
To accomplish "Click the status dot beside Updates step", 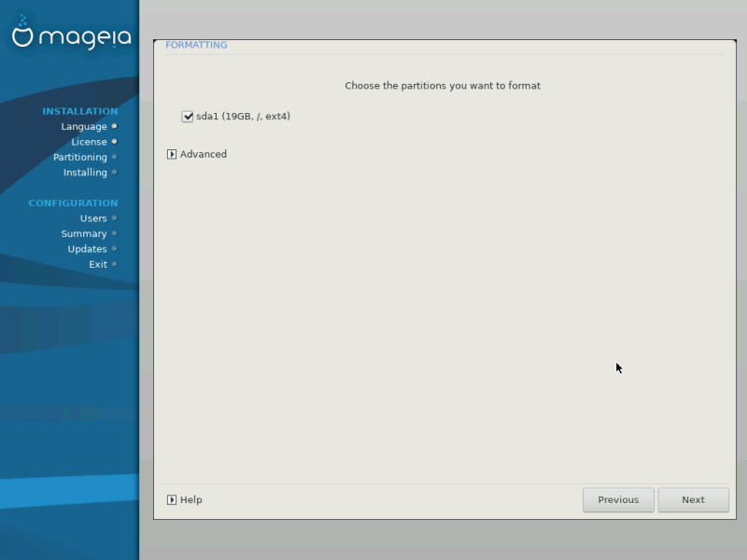I will 114,249.
